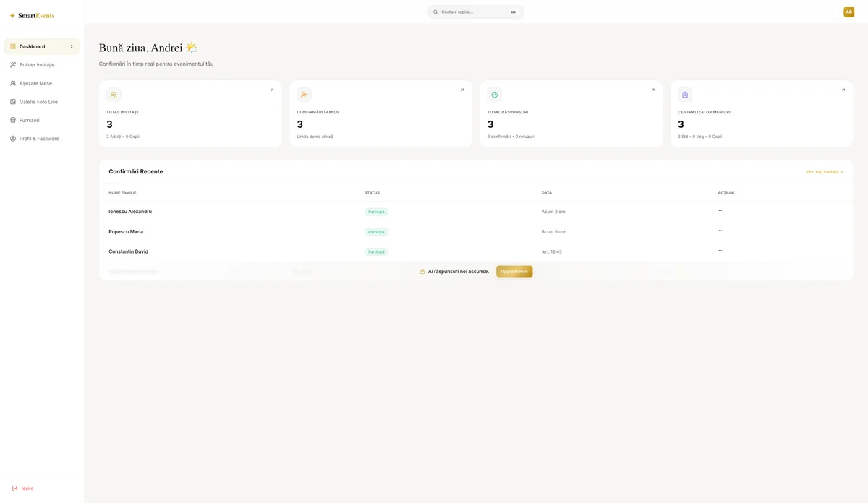Select Furnizori in the sidebar
Viewport: 868px width, 503px height.
pyautogui.click(x=42, y=120)
